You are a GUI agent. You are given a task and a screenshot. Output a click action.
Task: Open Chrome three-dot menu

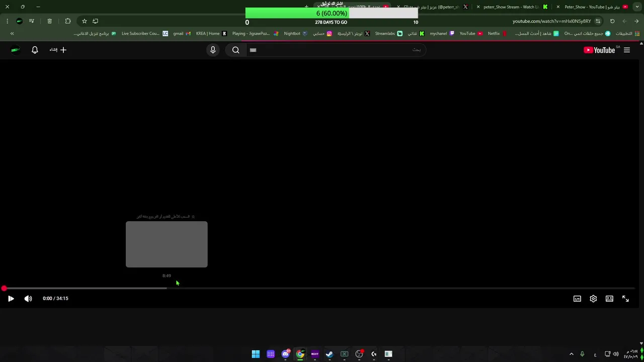click(x=7, y=21)
